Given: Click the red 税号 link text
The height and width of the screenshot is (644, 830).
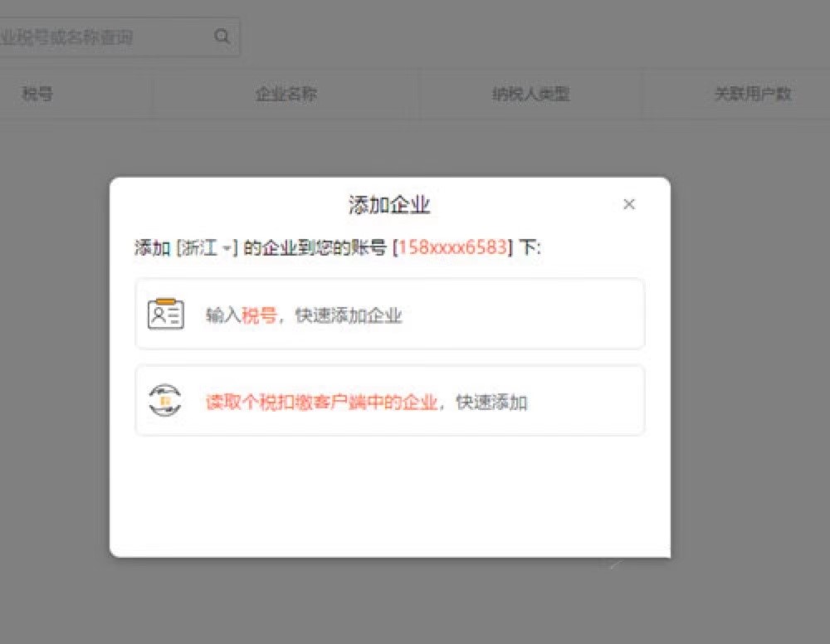Looking at the screenshot, I should [x=259, y=315].
